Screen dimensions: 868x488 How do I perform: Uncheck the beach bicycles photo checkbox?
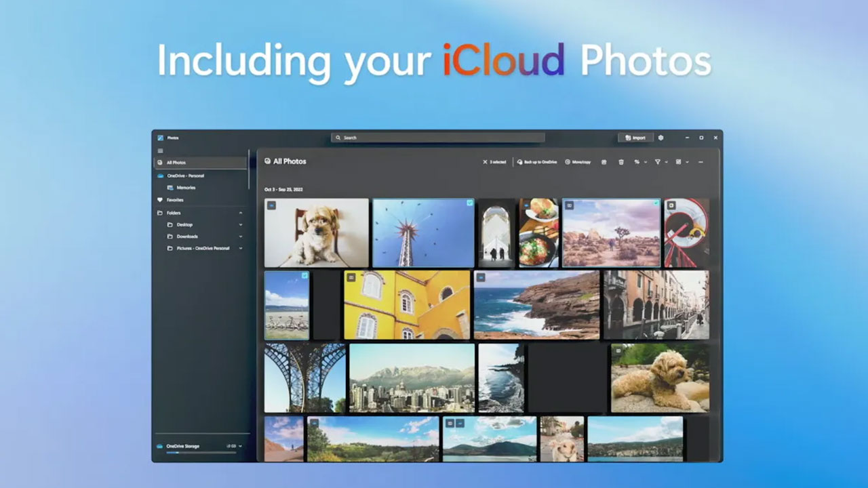tap(304, 276)
